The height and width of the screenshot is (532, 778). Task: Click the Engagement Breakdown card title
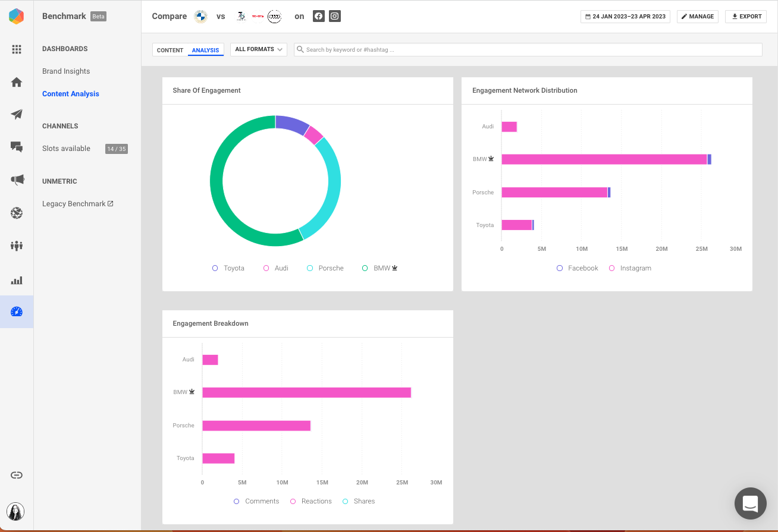(211, 323)
